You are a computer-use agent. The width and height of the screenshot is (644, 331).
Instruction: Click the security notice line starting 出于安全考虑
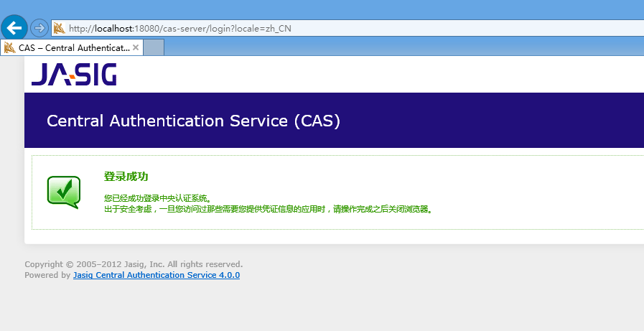(x=269, y=210)
